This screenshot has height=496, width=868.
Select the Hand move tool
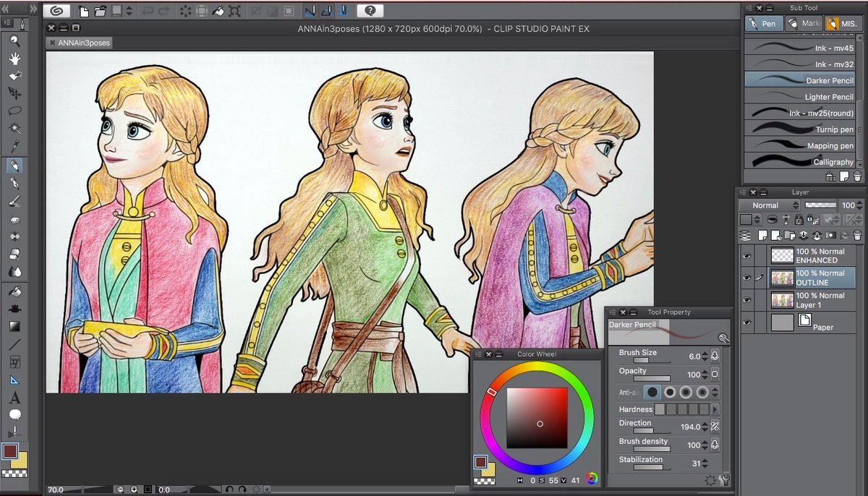pos(14,59)
